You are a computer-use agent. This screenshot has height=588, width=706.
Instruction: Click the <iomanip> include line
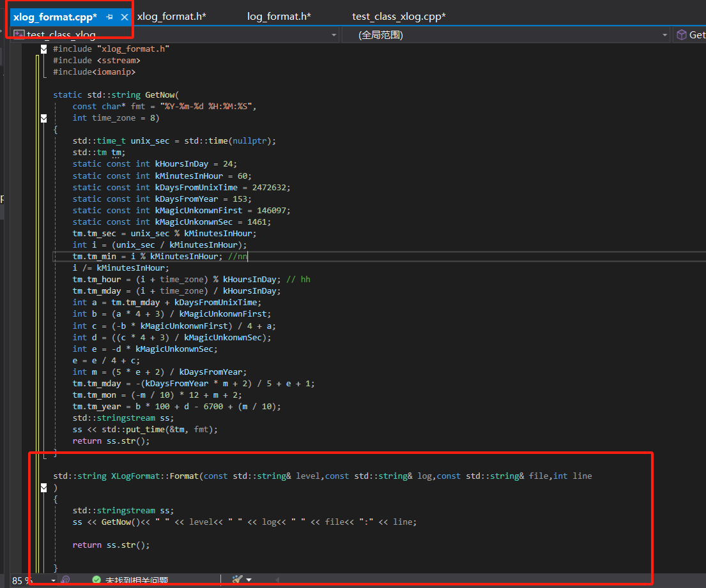pyautogui.click(x=94, y=72)
